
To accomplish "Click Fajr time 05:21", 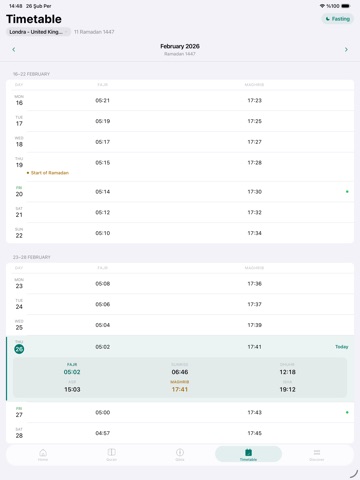I will [103, 100].
